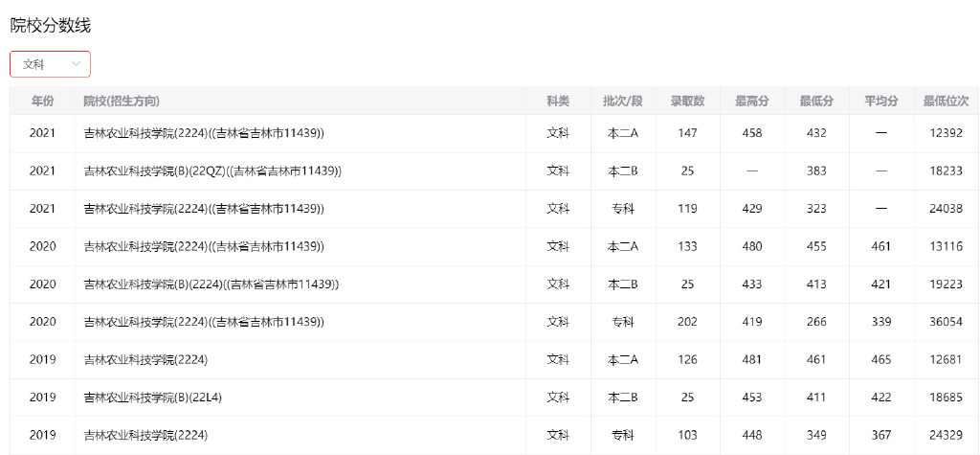Open the 文科 subject dropdown
Image resolution: width=980 pixels, height=455 pixels.
coord(50,64)
